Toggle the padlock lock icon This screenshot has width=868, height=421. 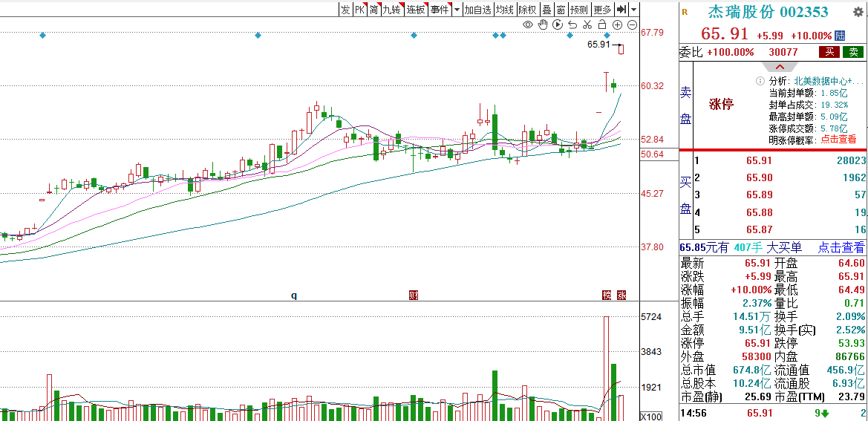[602, 25]
